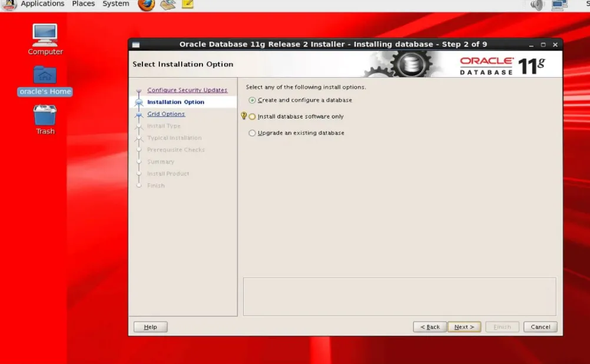This screenshot has height=364, width=590.
Task: Go to Grid Options step link
Action: (166, 114)
